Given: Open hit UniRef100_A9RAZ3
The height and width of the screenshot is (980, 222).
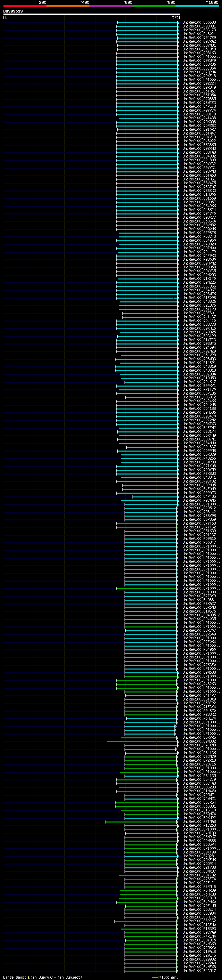Looking at the screenshot, I should (x=199, y=493).
